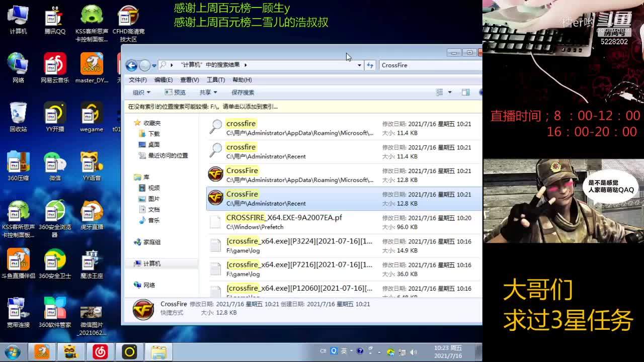This screenshot has height=362, width=644.
Task: Select 家庭组 in the navigation pane
Action: click(x=147, y=242)
